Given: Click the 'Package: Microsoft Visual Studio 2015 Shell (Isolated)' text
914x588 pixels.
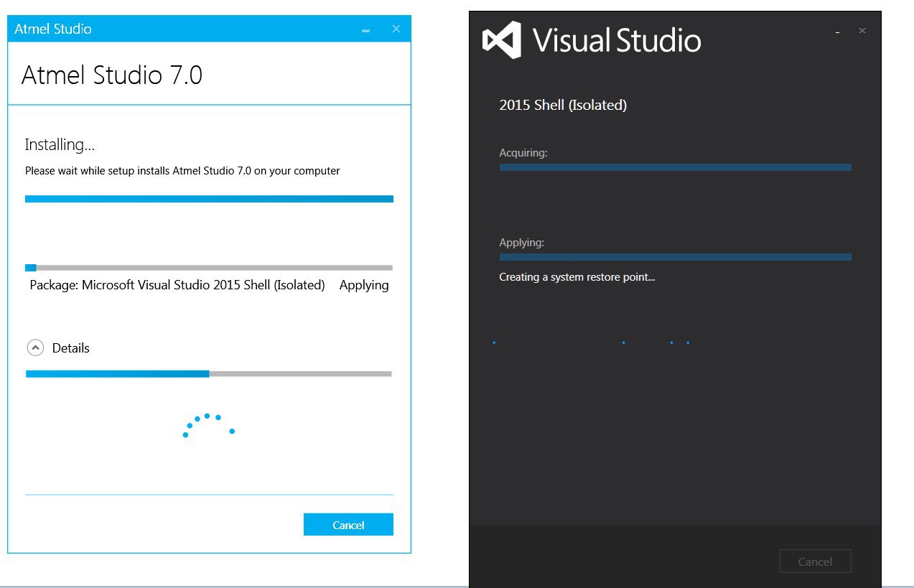Looking at the screenshot, I should point(177,285).
